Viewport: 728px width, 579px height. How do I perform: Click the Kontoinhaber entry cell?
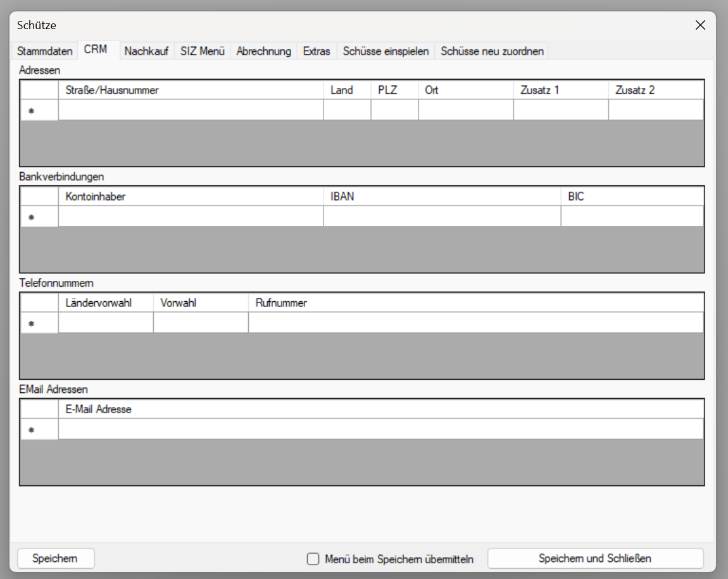191,216
